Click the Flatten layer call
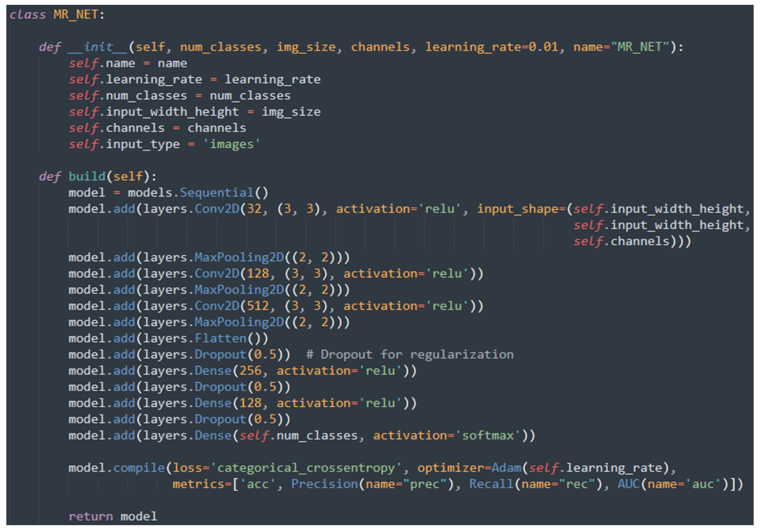This screenshot has width=760, height=532. tap(221, 338)
